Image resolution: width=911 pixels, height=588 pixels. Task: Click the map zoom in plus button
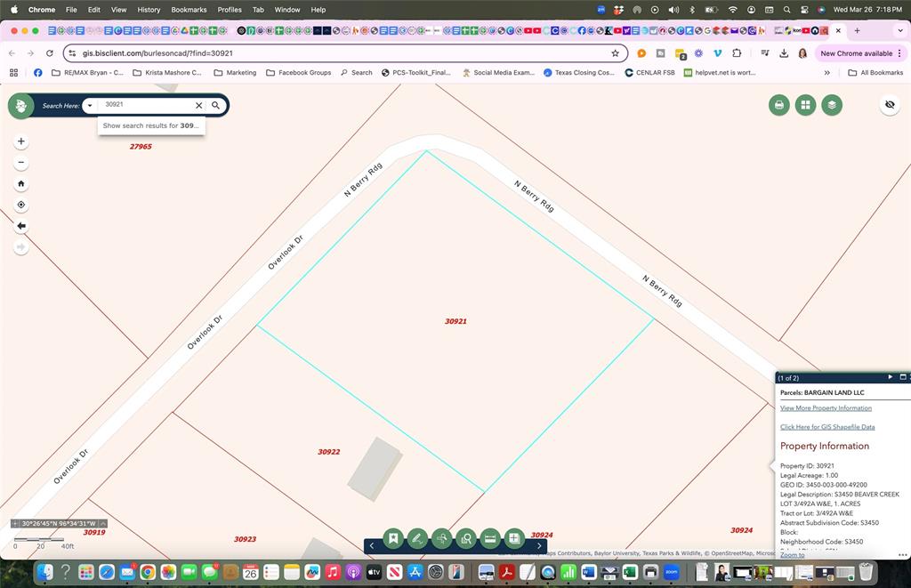[21, 141]
